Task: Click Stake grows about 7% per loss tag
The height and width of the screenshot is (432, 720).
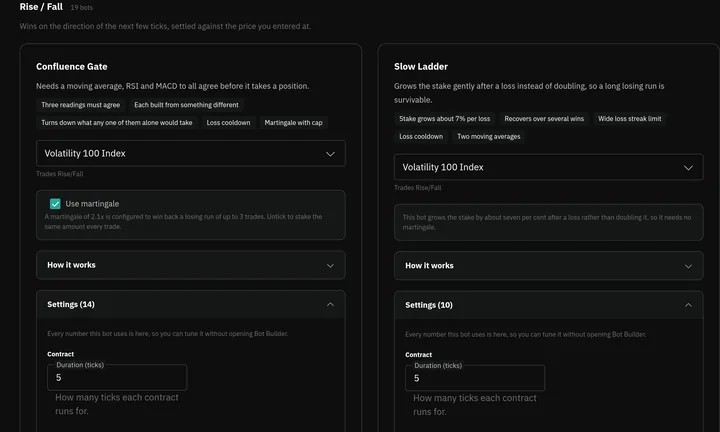Action: [444, 119]
